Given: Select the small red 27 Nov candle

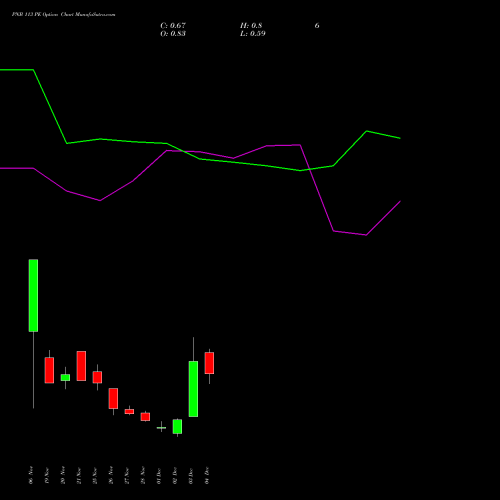Looking at the screenshot, I should [x=129, y=411].
